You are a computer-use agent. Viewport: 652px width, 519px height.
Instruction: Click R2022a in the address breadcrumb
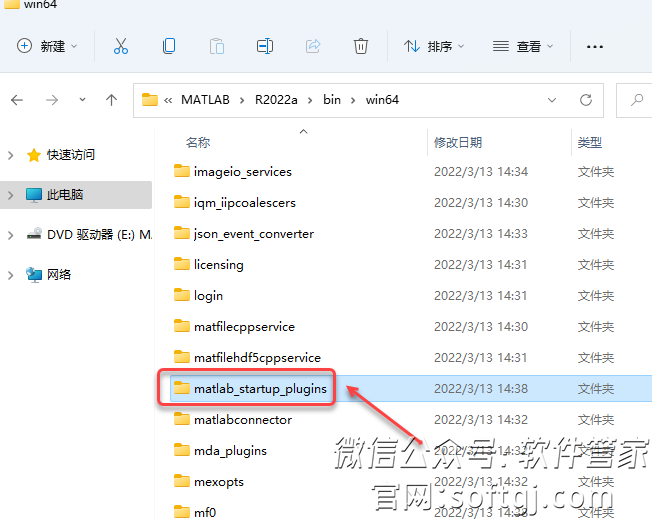point(276,100)
